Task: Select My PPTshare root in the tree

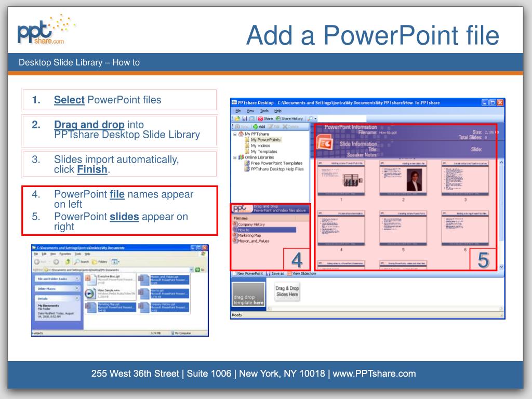Action: click(254, 134)
